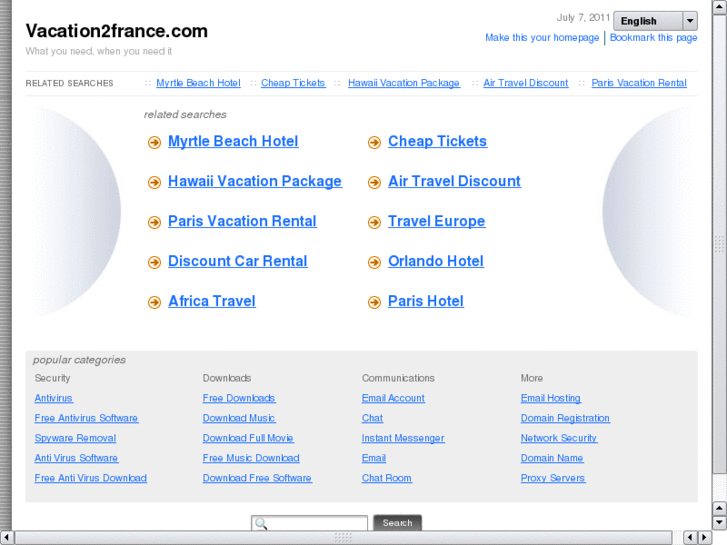Image resolution: width=727 pixels, height=545 pixels.
Task: Open Free Anti Virus Download link
Action: click(91, 478)
